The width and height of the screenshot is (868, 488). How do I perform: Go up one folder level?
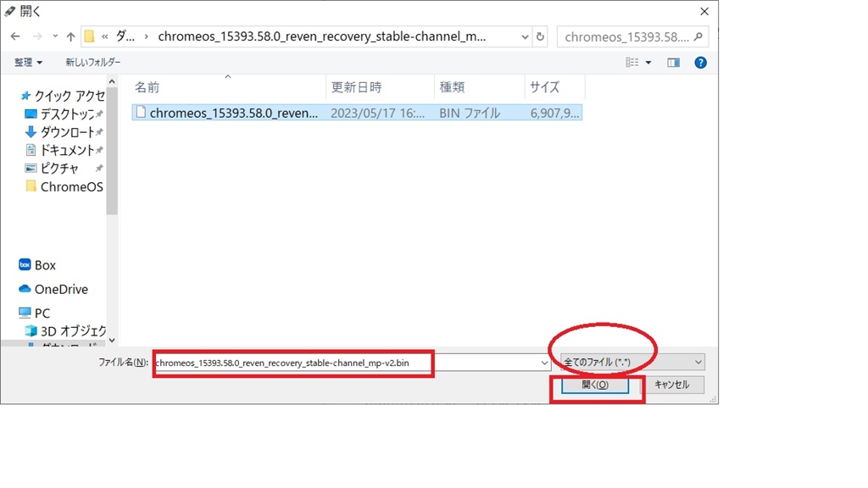70,36
